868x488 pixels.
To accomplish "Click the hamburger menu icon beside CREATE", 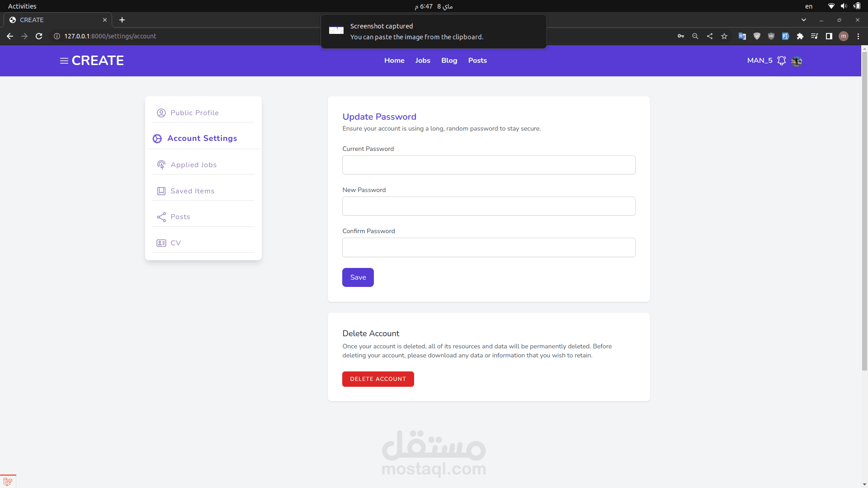I will coord(64,61).
